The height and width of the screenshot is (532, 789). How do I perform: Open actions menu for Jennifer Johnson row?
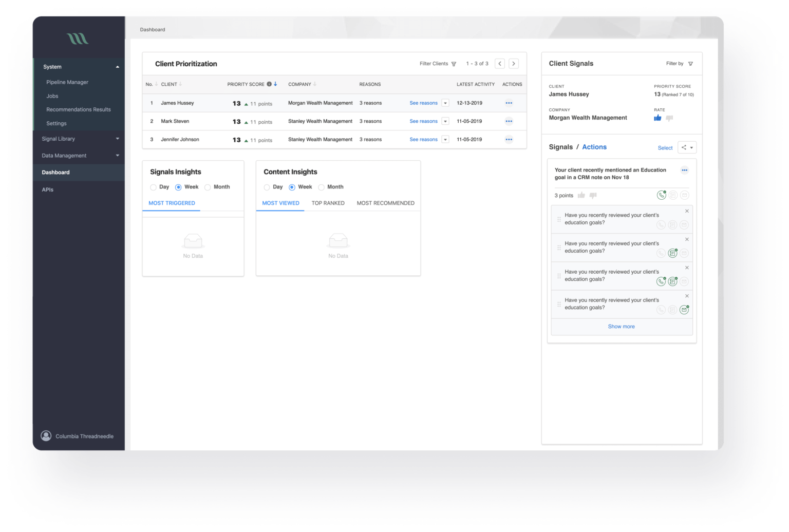[x=509, y=139]
